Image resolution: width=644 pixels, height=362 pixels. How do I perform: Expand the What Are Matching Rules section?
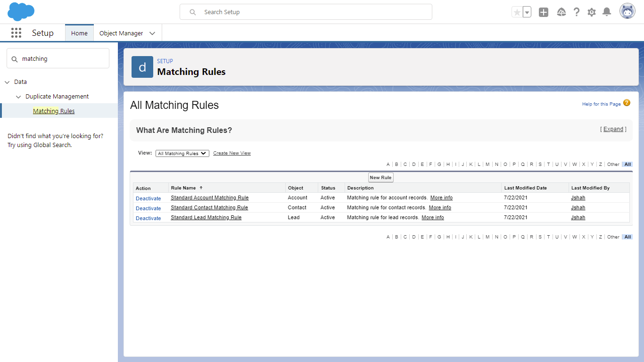[x=613, y=129]
